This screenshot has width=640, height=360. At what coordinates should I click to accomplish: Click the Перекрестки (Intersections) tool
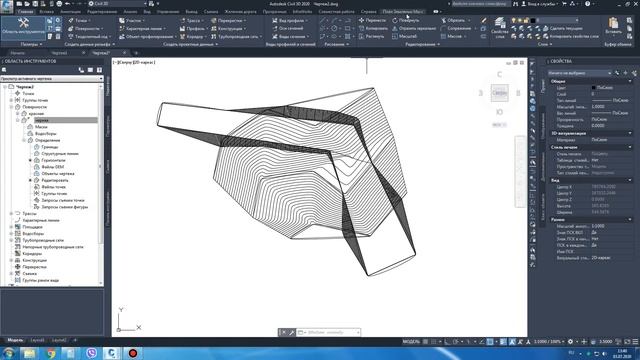[x=229, y=20]
